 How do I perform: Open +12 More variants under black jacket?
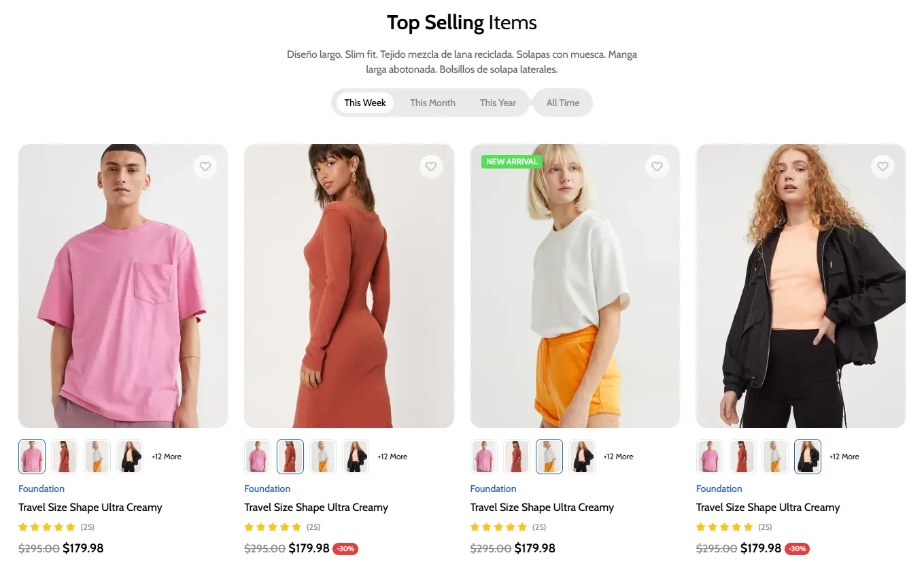[844, 457]
